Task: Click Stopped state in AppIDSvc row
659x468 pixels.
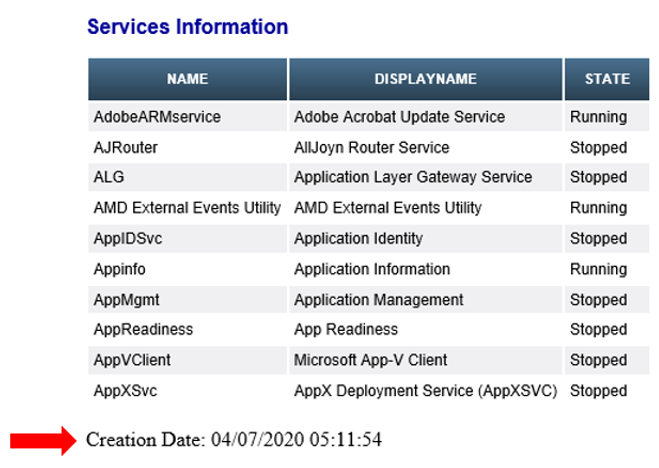Action: 607,239
